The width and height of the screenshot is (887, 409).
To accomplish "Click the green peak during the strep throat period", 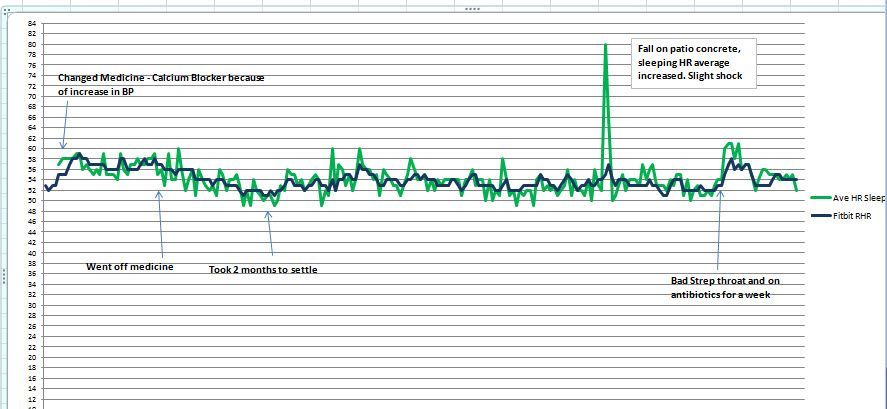I will (731, 144).
